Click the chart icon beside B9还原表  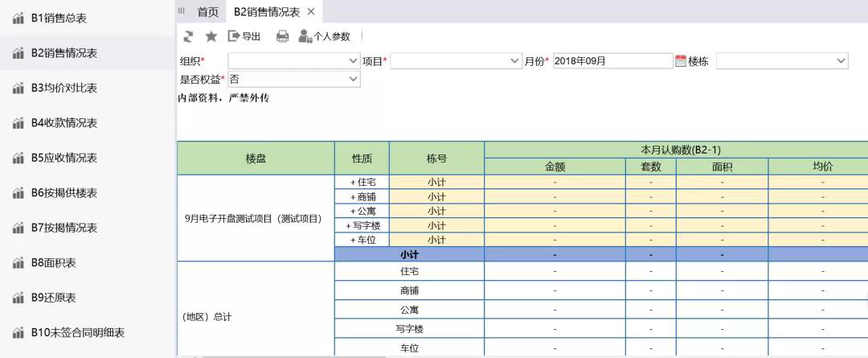[x=18, y=298]
